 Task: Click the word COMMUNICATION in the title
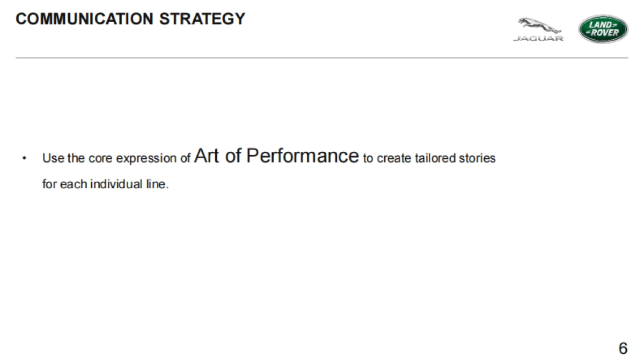(85, 19)
